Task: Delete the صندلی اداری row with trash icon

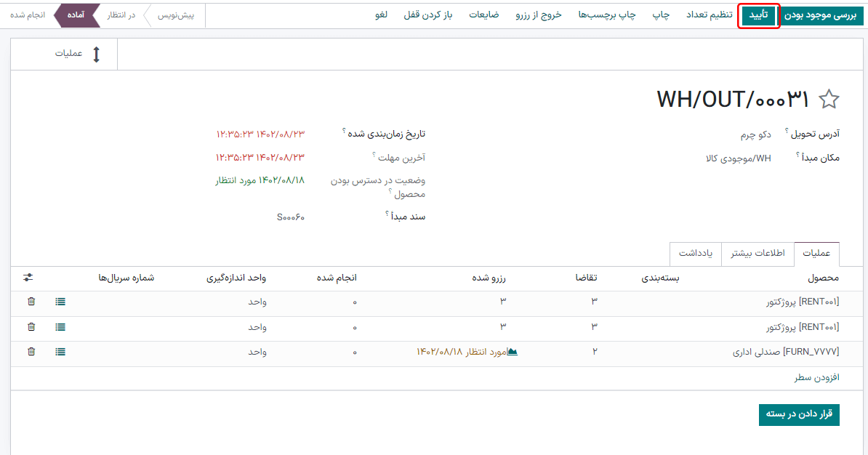Action: (31, 352)
